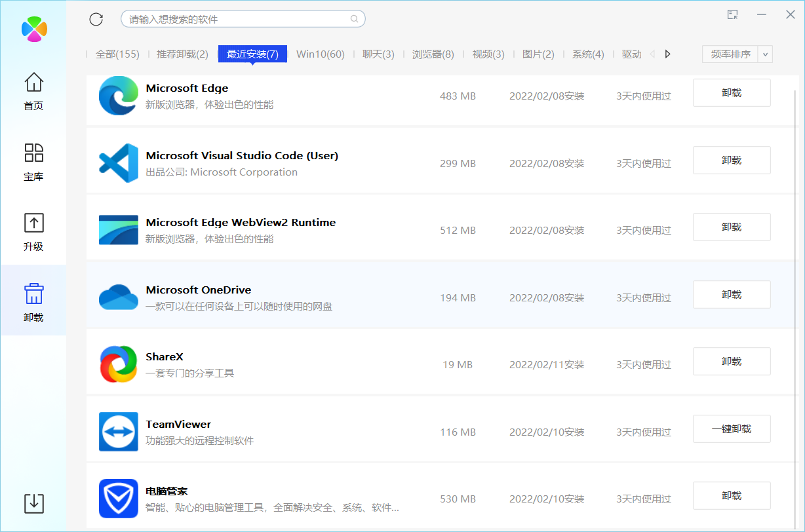This screenshot has width=805, height=532.
Task: Switch to the 推荐卸载(2) tab
Action: pos(182,54)
